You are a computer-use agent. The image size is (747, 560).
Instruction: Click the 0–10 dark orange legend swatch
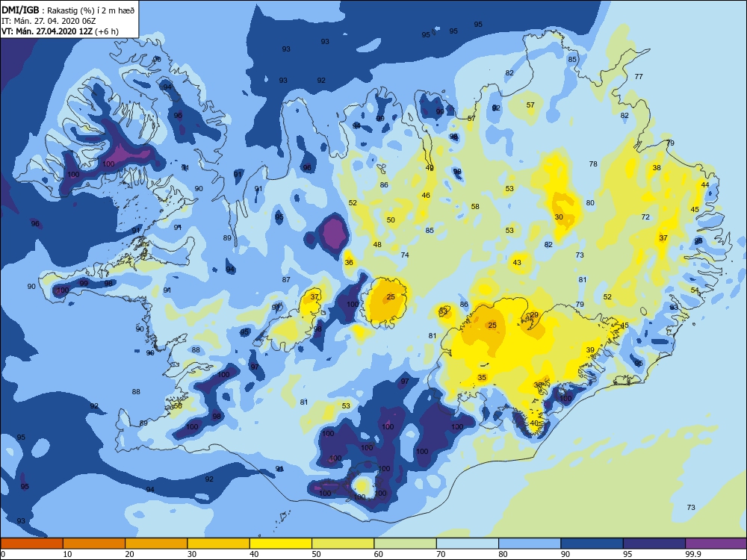point(31,544)
